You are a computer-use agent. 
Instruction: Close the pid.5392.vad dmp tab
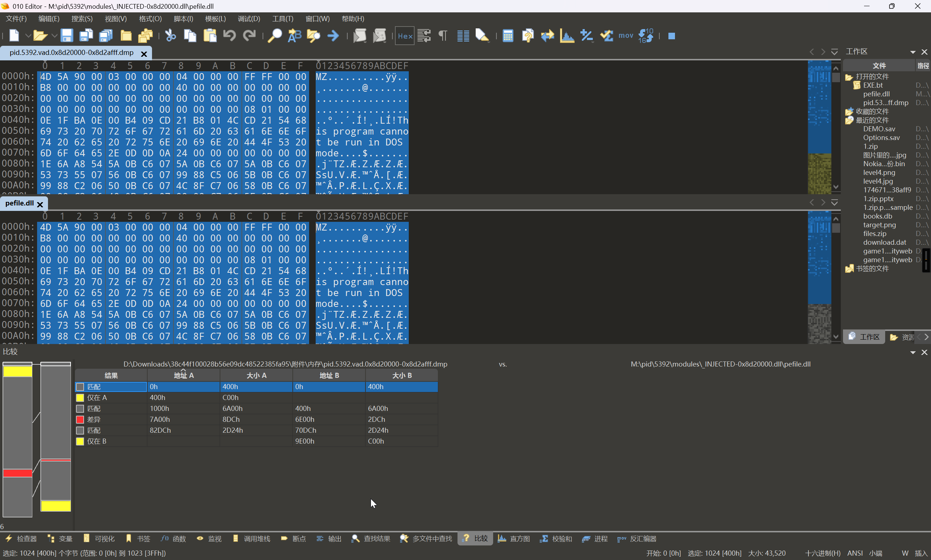pyautogui.click(x=144, y=54)
